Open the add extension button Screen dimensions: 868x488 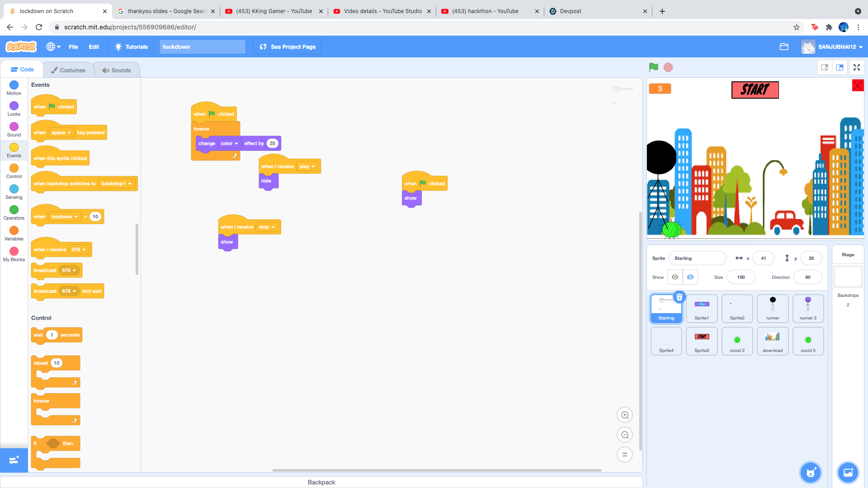(x=14, y=460)
